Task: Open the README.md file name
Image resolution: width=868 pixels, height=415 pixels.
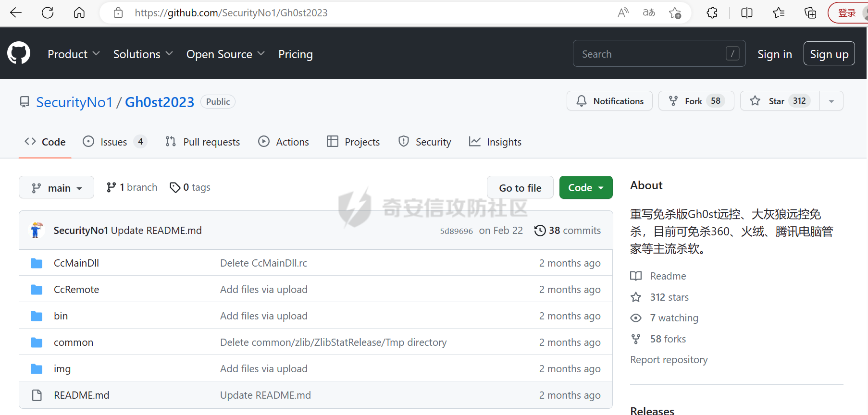Action: coord(82,395)
